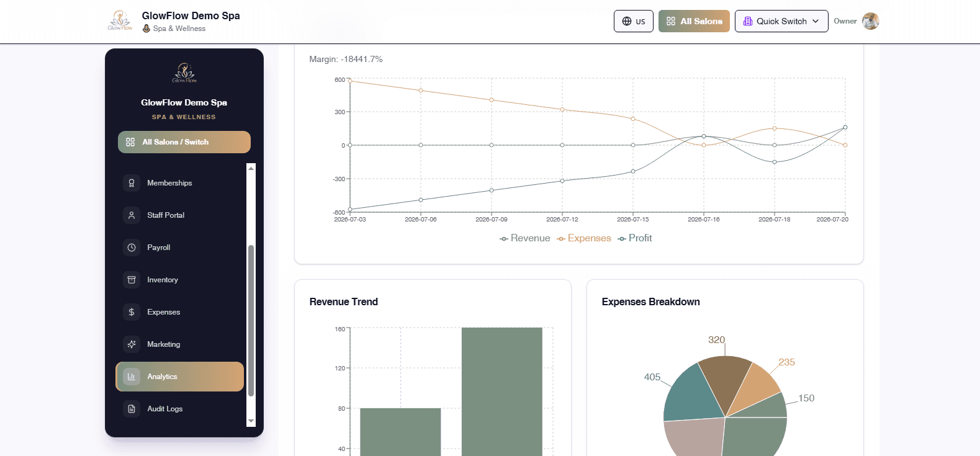Viewport: 980px width, 456px height.
Task: Click the All Salons header button
Action: pyautogui.click(x=694, y=21)
